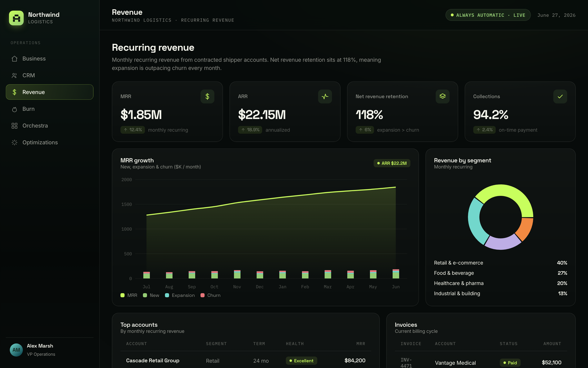Select the Revenue sidebar item
This screenshot has height=368, width=588.
(49, 92)
